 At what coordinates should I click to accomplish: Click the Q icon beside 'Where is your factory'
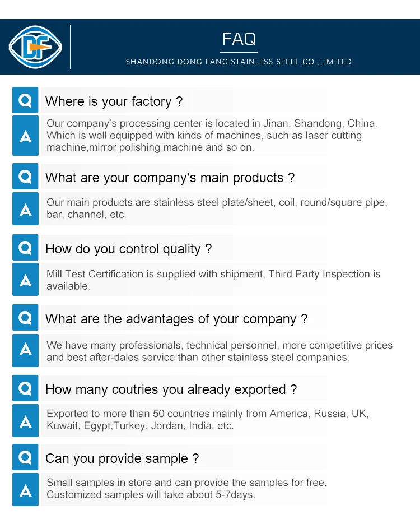point(25,100)
